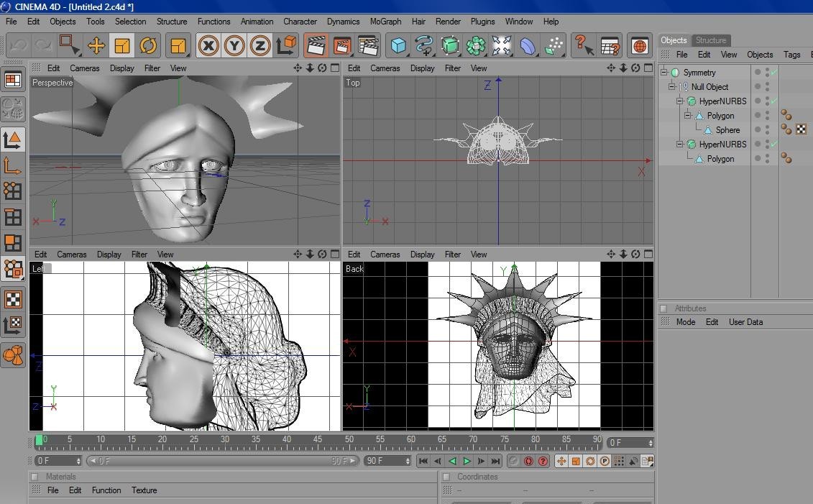Screen dimensions: 813x504
Task: Click the rotate camera icon in Top viewport
Action: [x=635, y=68]
